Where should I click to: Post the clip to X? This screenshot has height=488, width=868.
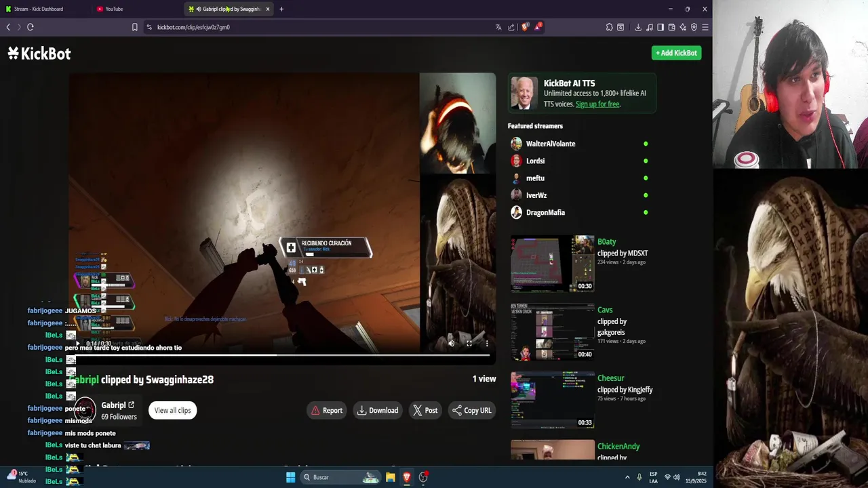click(425, 410)
